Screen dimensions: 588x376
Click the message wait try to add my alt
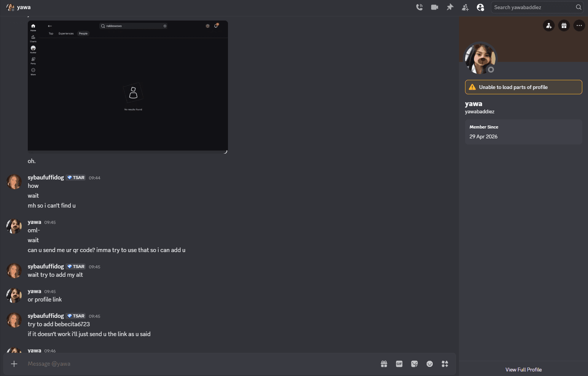(x=55, y=275)
